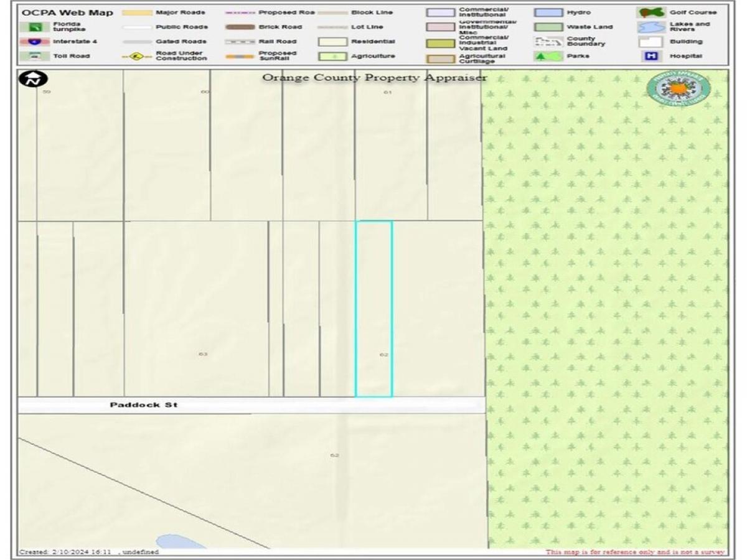Click the north arrow compass icon

pos(33,80)
